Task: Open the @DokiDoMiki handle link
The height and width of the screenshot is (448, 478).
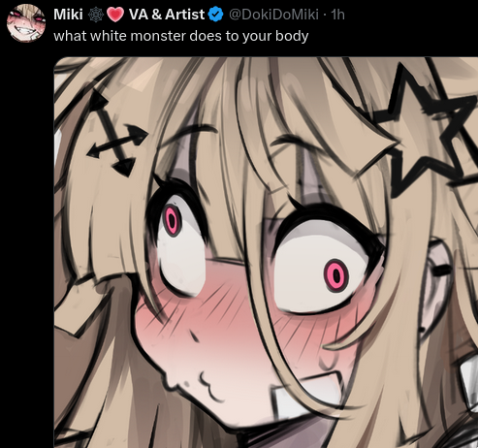Action: click(273, 15)
